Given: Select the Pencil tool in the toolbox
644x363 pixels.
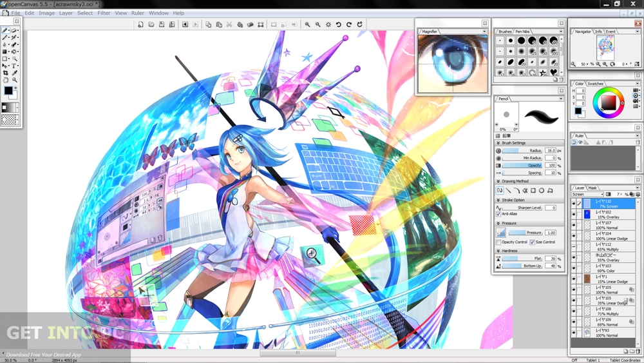Looking at the screenshot, I should point(5,30).
